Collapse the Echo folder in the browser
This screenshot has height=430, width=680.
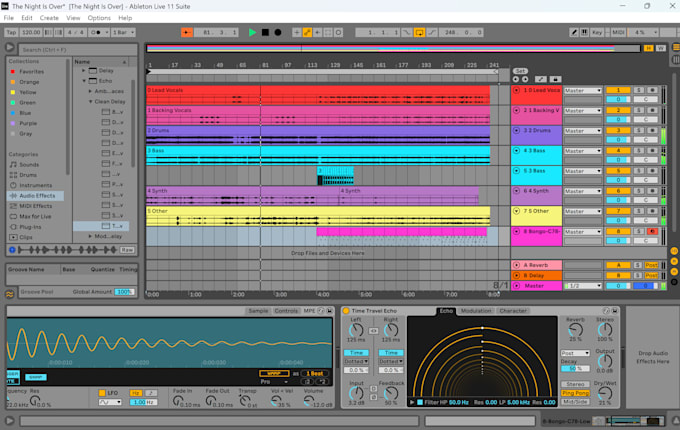[x=84, y=81]
